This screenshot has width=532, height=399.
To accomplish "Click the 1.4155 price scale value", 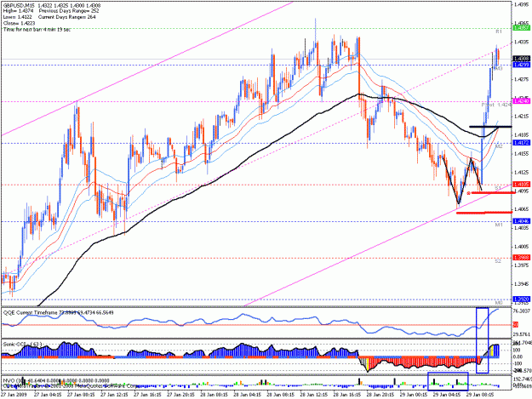I will (522, 154).
